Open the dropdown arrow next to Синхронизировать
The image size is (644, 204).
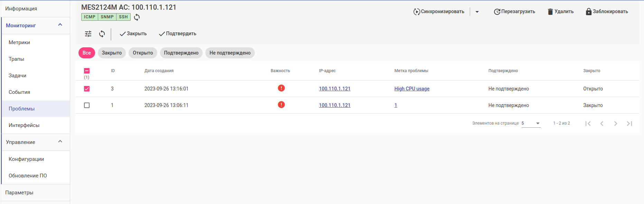[x=477, y=12]
